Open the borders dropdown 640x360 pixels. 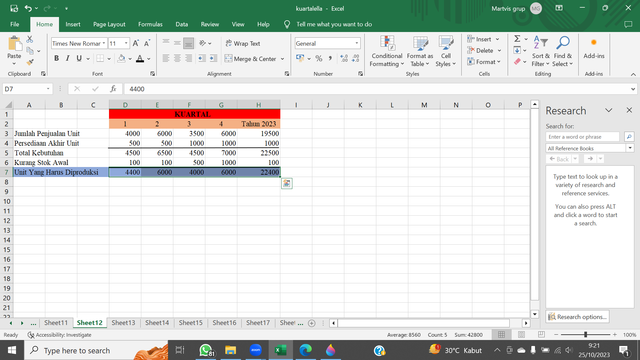coord(109,59)
